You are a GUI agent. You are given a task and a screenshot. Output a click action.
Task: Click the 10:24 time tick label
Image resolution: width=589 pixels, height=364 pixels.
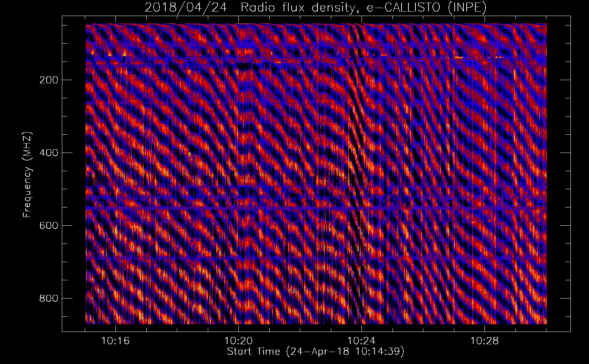coord(361,341)
